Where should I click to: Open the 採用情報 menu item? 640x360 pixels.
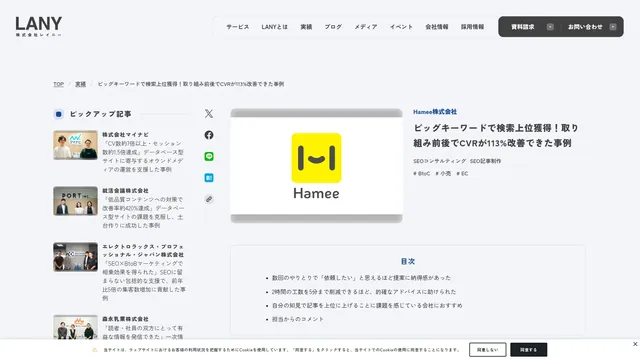tap(472, 27)
